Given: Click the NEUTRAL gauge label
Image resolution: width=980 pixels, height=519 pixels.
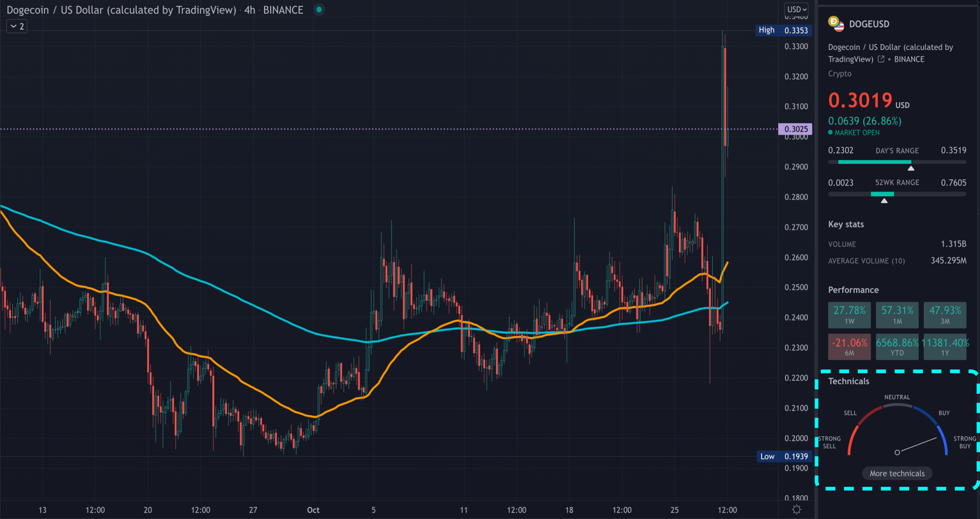Looking at the screenshot, I should [x=897, y=397].
